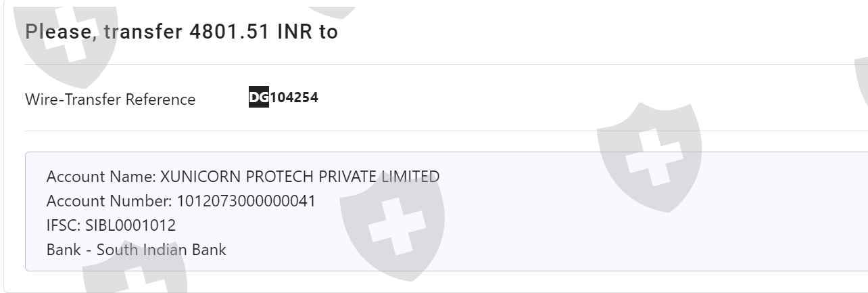The image size is (868, 293).
Task: Click the shield watermark right of Account Name
Action: click(x=649, y=154)
